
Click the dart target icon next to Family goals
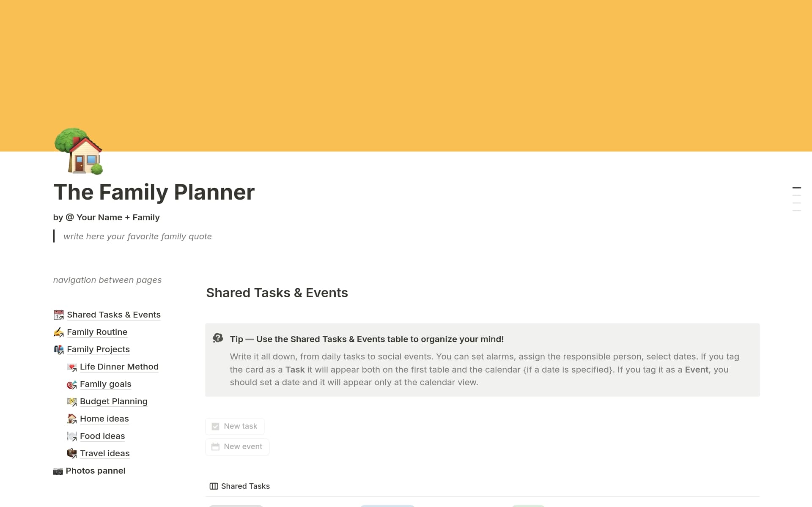(x=72, y=384)
